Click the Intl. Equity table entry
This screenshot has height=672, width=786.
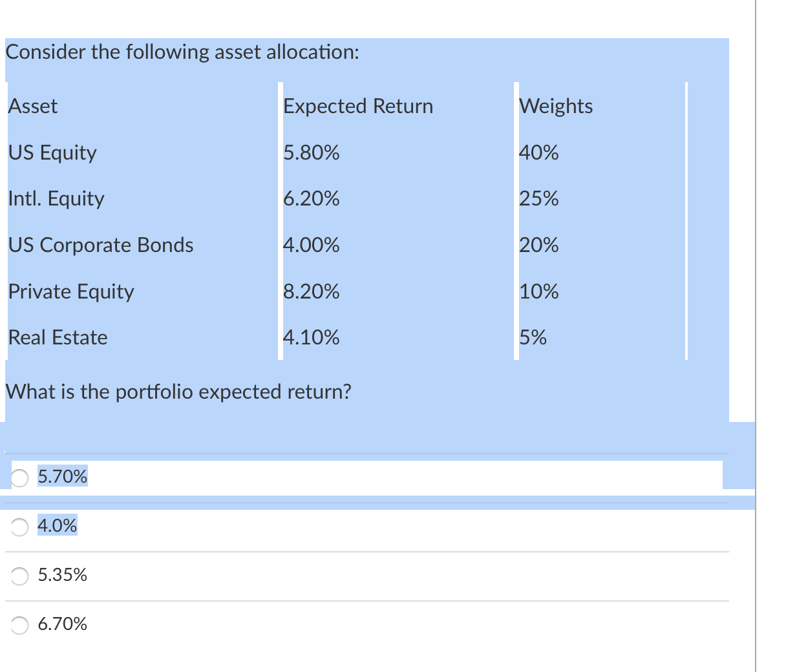click(x=56, y=199)
